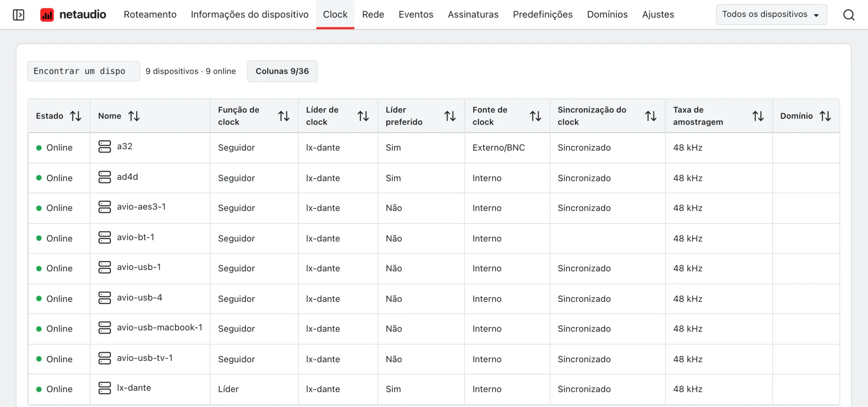This screenshot has width=868, height=407.
Task: Toggle the sidebar panel icon
Action: click(19, 15)
